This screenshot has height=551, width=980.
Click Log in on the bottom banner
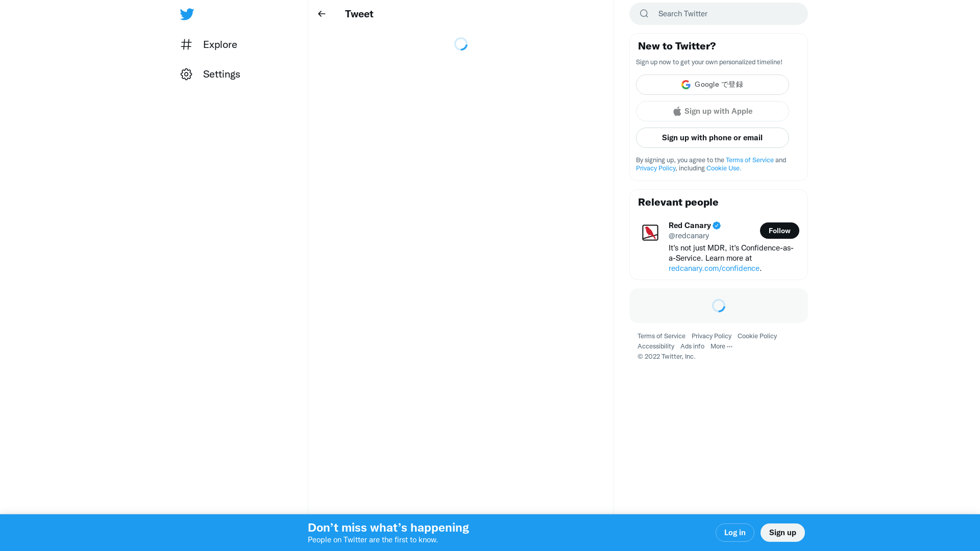[734, 533]
